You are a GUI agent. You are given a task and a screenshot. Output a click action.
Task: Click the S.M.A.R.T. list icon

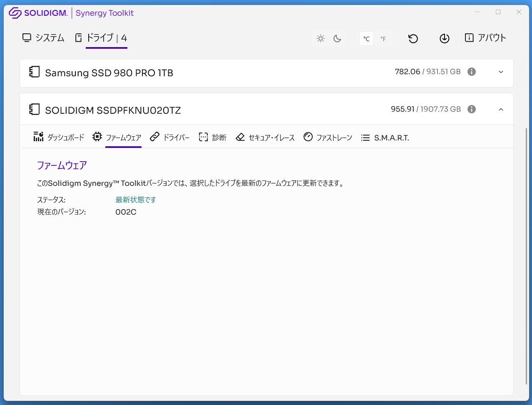(x=365, y=137)
